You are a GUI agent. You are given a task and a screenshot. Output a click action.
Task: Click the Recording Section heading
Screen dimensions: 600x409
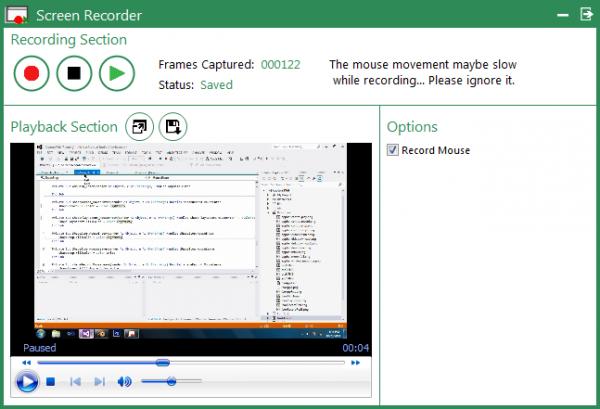[x=69, y=40]
